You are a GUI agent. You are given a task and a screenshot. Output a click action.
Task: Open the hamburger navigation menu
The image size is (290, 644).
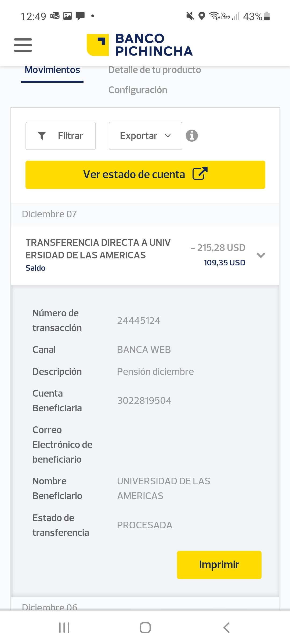[x=23, y=45]
